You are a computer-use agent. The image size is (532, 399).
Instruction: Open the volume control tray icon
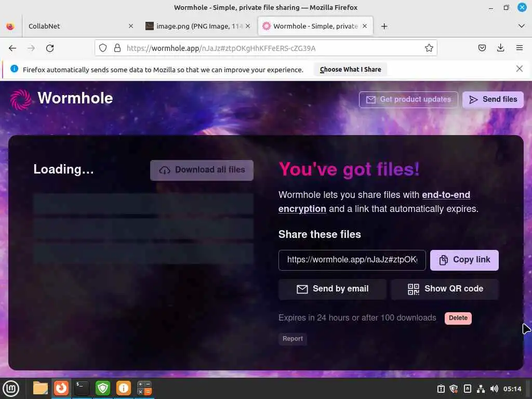click(494, 389)
